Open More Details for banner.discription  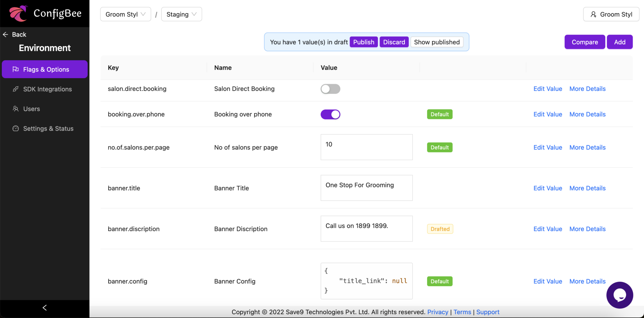click(x=587, y=229)
